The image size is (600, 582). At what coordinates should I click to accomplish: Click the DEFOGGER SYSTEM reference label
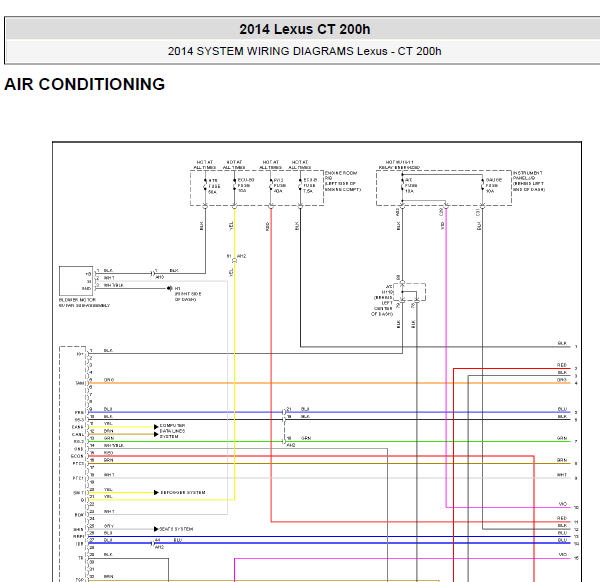coord(183,492)
